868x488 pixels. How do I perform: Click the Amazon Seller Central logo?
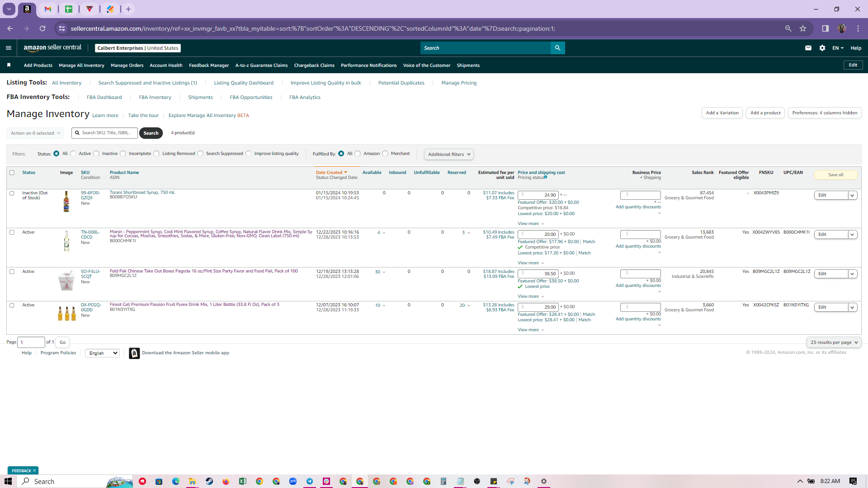coord(52,48)
